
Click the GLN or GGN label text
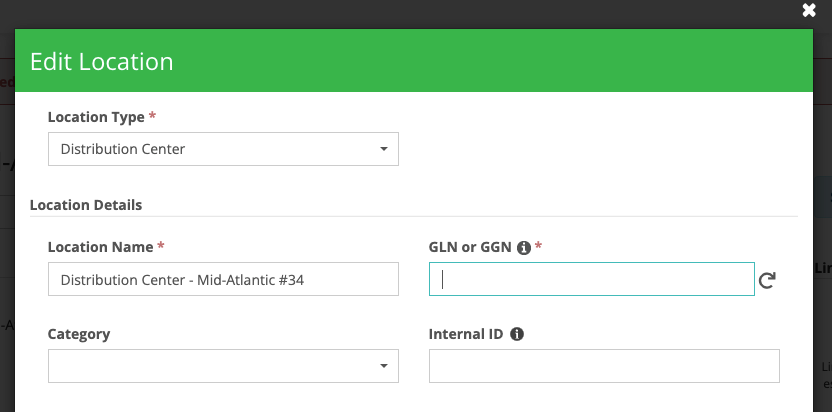tap(471, 247)
